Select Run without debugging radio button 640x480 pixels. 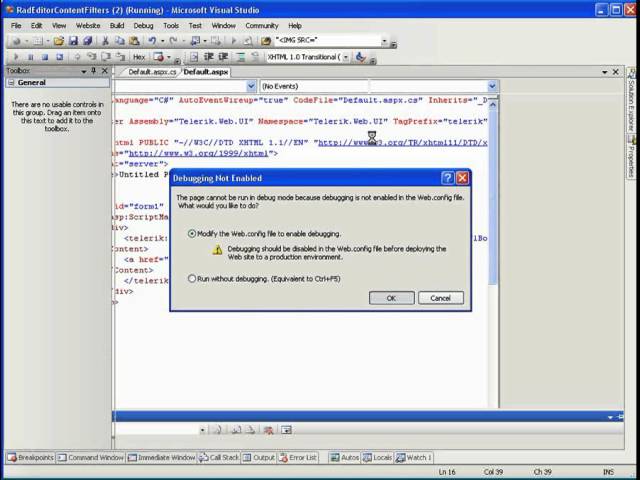point(192,279)
